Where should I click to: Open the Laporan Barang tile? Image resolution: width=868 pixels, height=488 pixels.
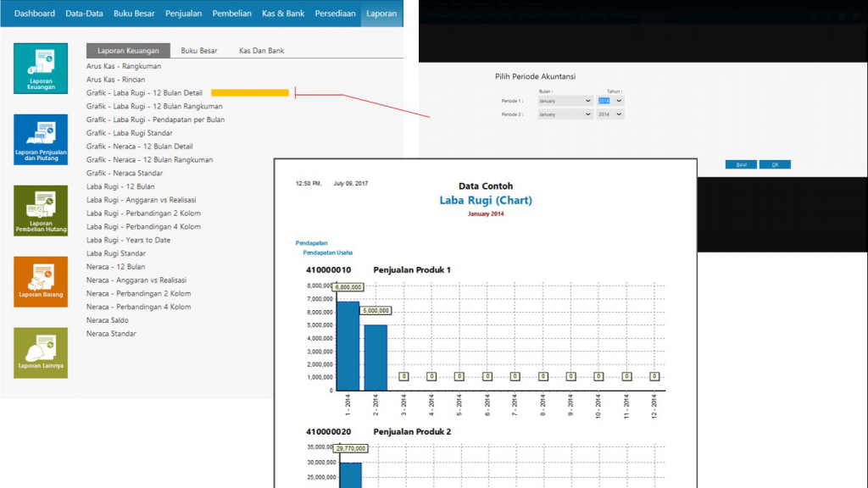click(41, 281)
